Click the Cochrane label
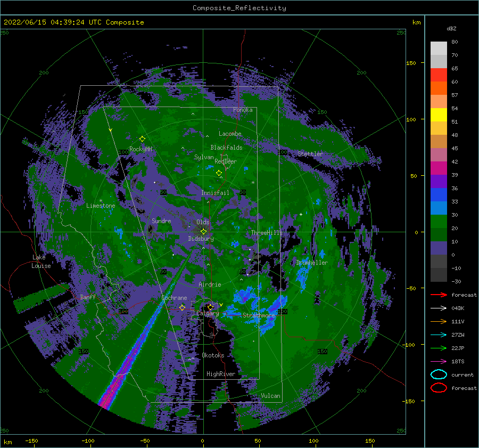 click(x=174, y=298)
